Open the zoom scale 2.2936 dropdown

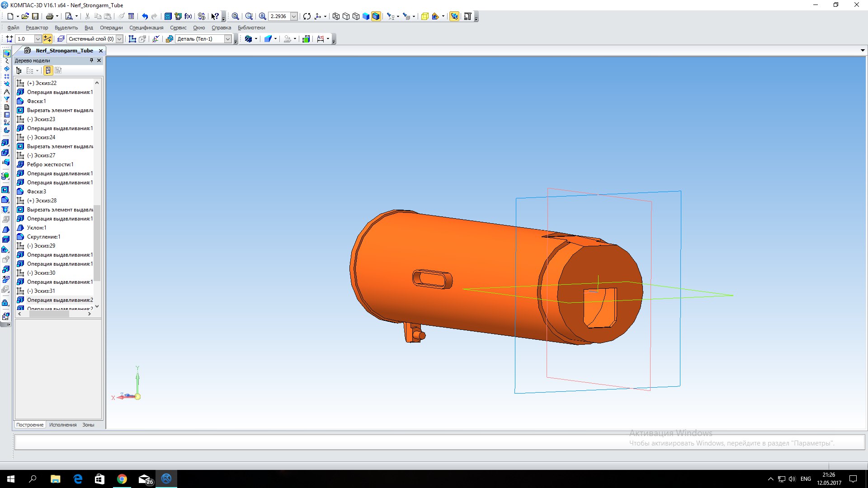click(x=294, y=16)
